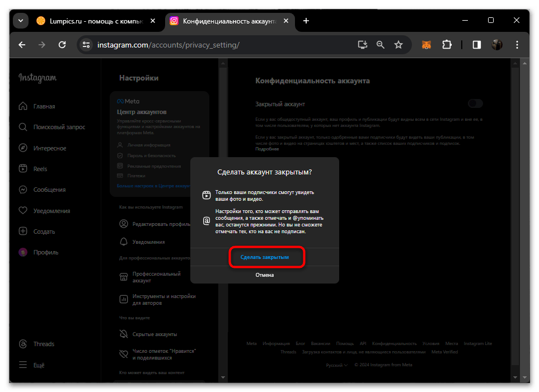539x392 pixels.
Task: Click install app icon in address bar
Action: click(x=363, y=45)
